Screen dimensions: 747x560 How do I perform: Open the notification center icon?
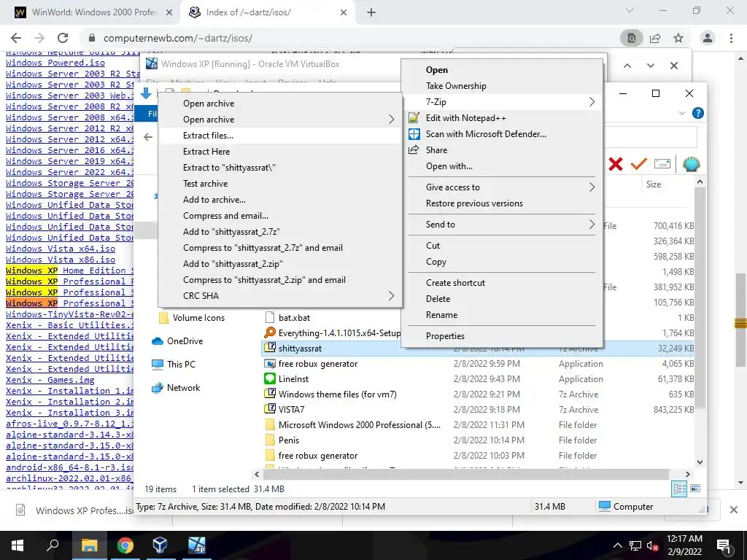724,547
